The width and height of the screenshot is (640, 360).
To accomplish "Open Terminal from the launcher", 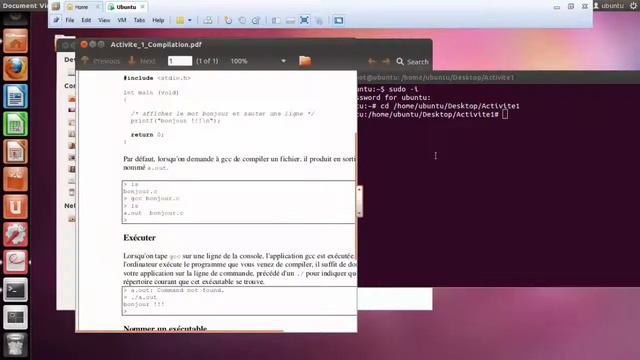I will pyautogui.click(x=16, y=290).
